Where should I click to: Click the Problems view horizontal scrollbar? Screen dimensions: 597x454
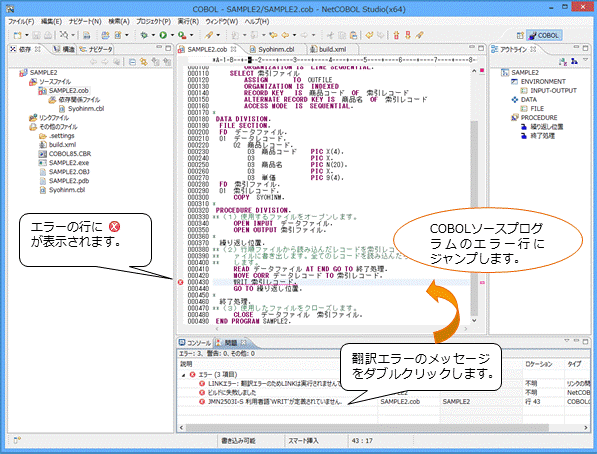coord(367,428)
